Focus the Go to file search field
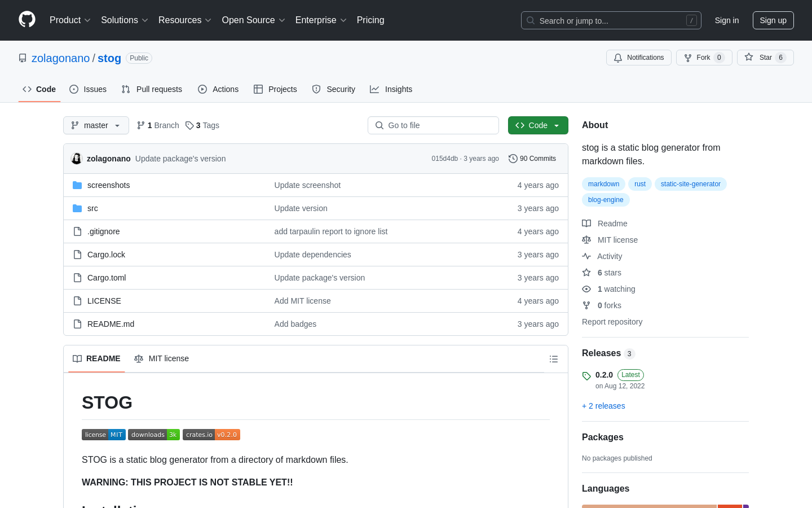812x508 pixels. coord(433,125)
